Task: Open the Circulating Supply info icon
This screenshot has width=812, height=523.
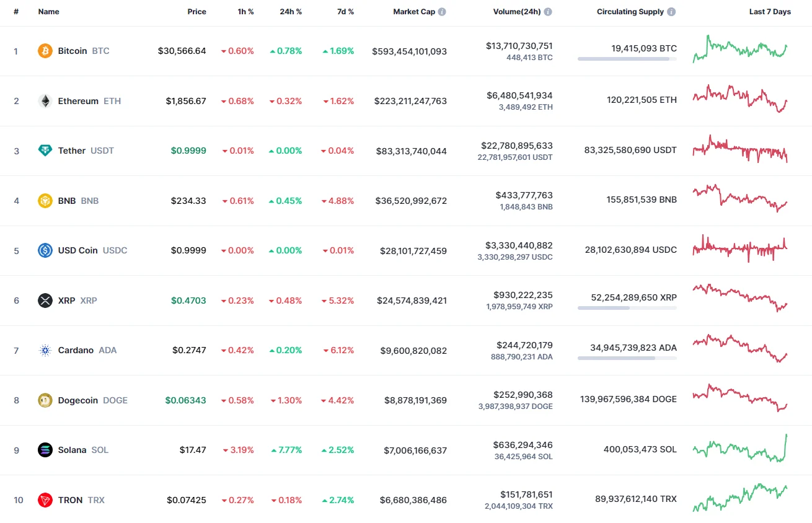Action: (x=673, y=11)
